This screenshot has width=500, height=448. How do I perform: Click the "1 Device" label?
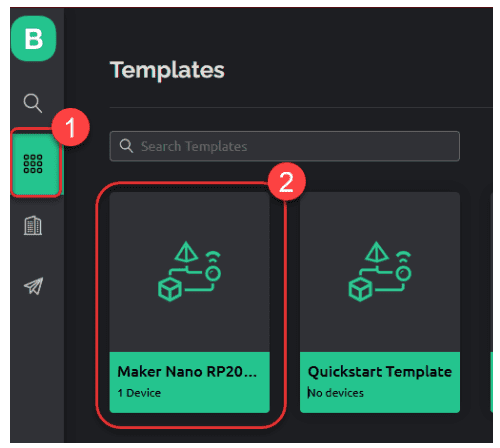coord(139,393)
